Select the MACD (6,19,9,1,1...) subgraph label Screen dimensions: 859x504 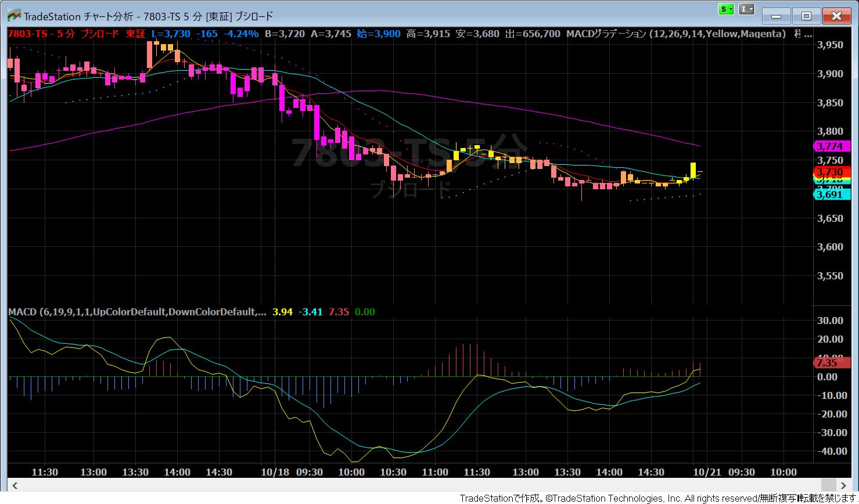tap(138, 312)
